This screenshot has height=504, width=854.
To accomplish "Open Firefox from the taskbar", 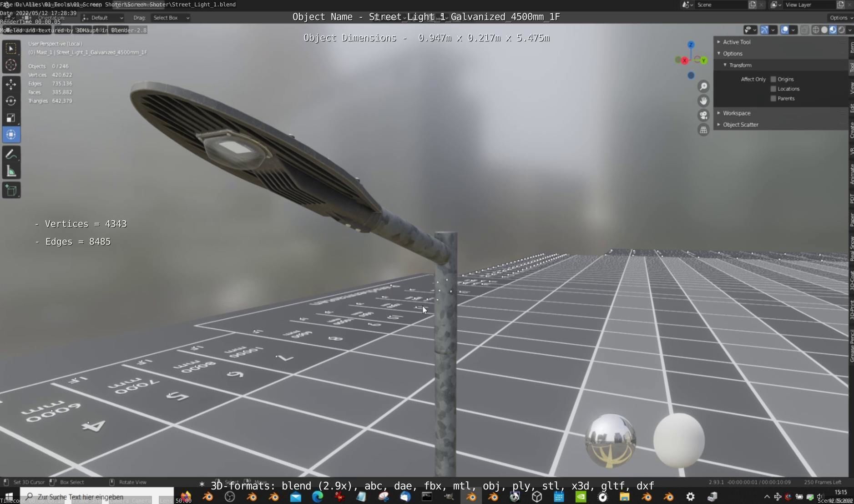I will pos(186,497).
